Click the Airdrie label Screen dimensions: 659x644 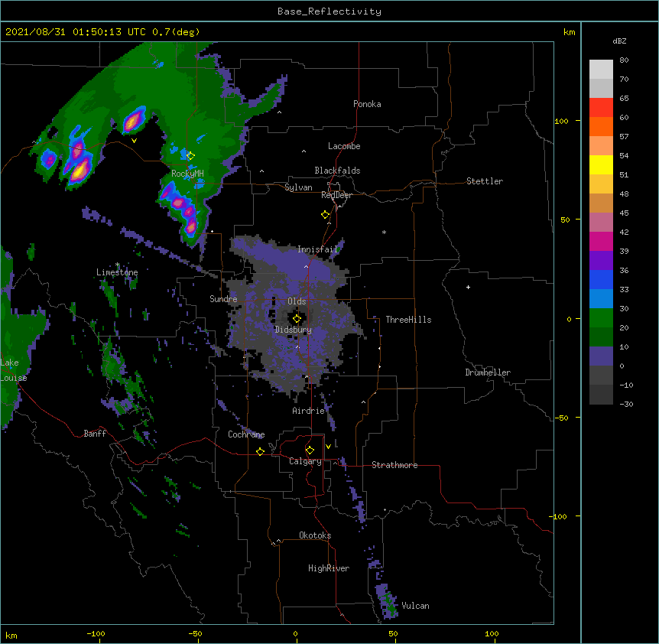(x=309, y=411)
